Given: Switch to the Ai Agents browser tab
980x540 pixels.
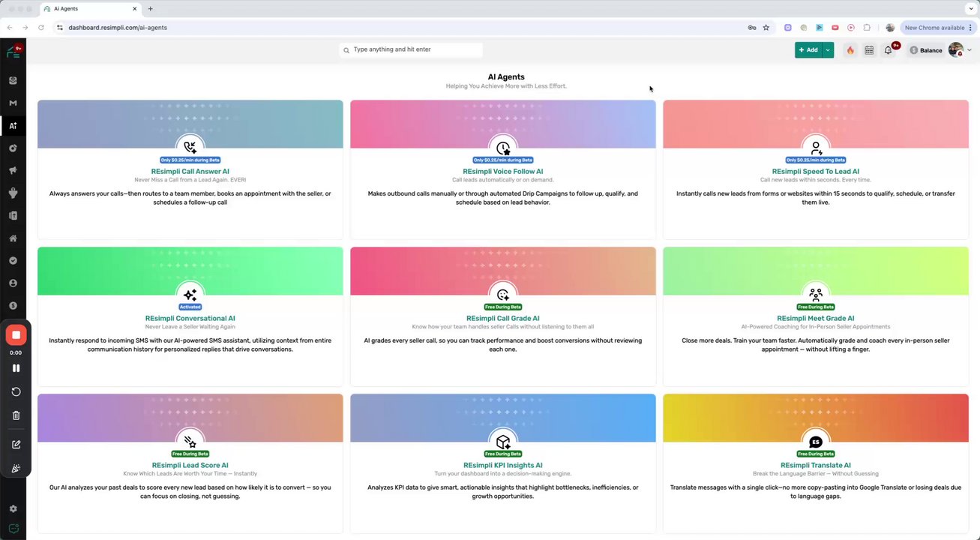Looking at the screenshot, I should 91,9.
